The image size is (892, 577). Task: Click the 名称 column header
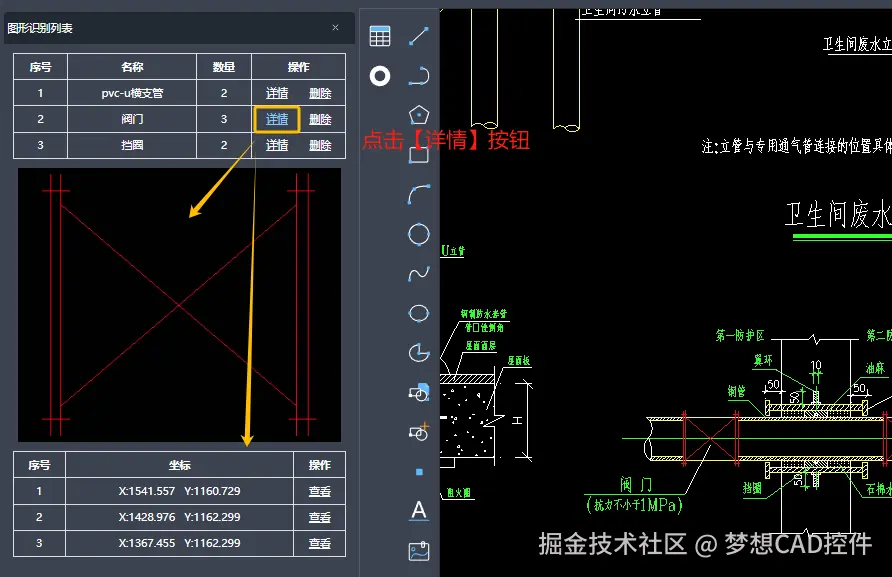click(x=132, y=67)
